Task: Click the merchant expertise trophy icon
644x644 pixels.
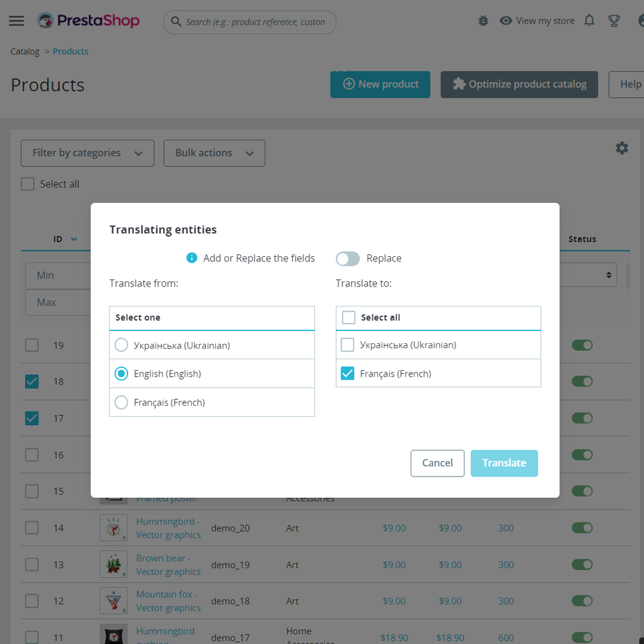Action: coord(614,20)
